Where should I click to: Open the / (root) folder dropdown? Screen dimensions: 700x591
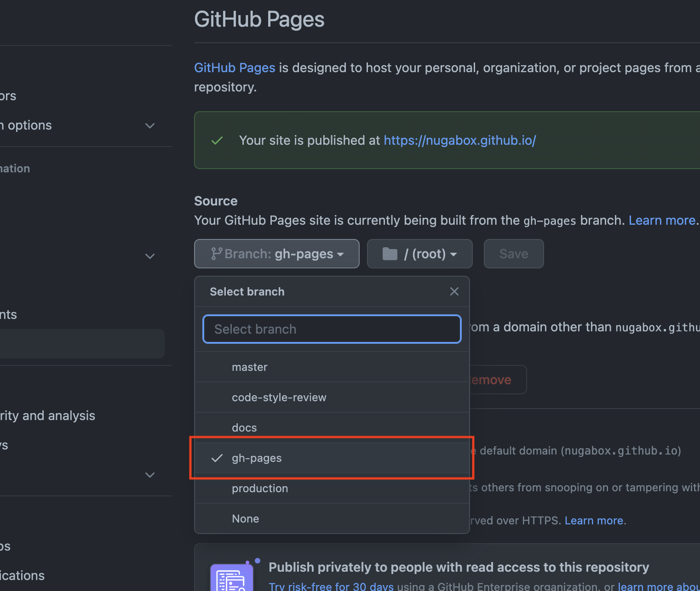click(x=419, y=254)
